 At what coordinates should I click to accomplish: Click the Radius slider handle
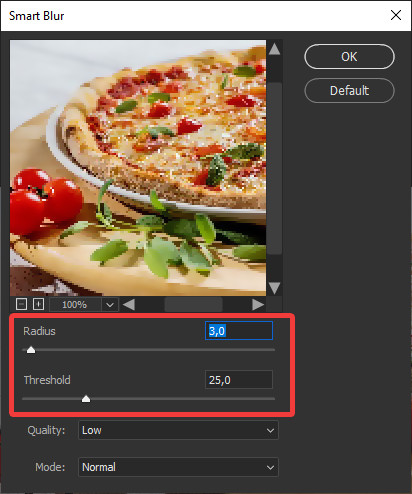31,350
